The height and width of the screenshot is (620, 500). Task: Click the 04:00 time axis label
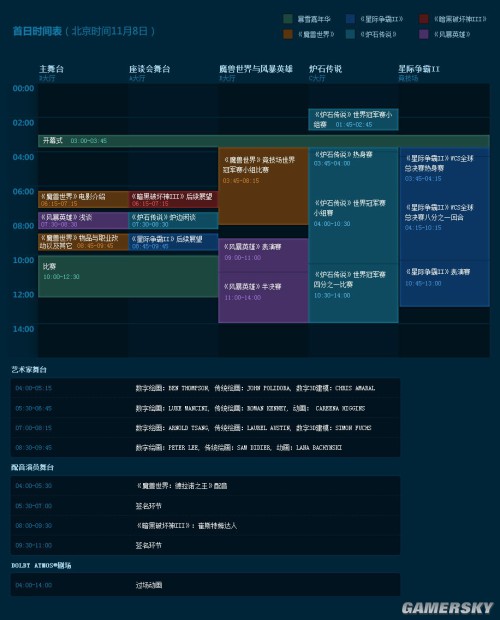tap(23, 157)
